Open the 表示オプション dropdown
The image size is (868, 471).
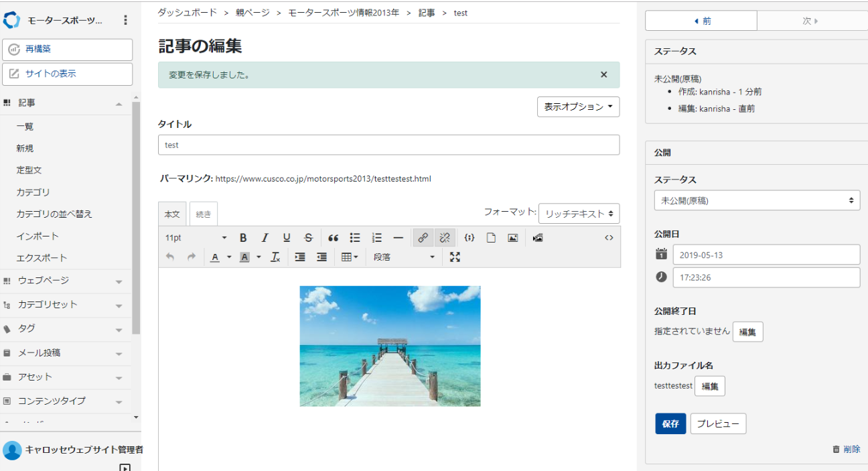[x=578, y=107]
